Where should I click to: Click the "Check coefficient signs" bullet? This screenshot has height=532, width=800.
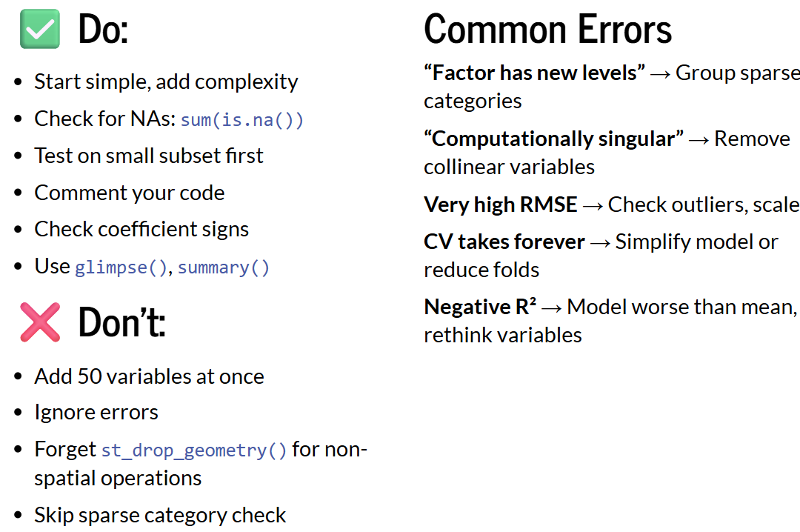click(141, 230)
